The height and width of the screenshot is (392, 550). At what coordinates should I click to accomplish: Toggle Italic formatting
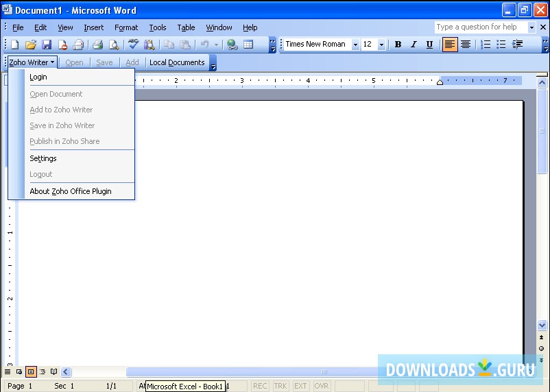414,45
